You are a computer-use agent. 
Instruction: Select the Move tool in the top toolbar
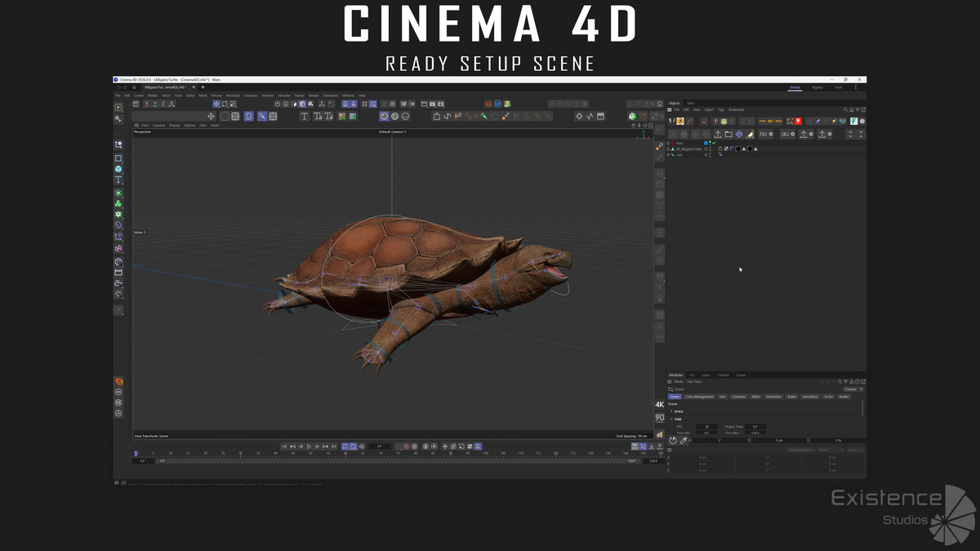[x=216, y=104]
